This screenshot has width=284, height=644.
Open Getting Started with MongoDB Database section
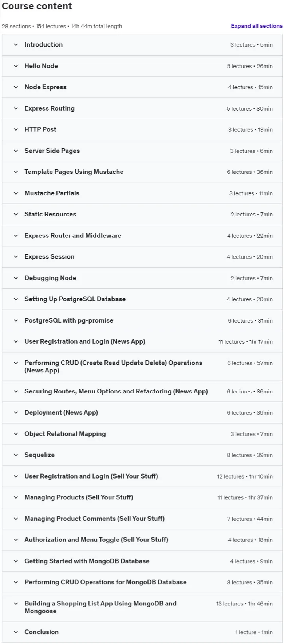[142, 561]
